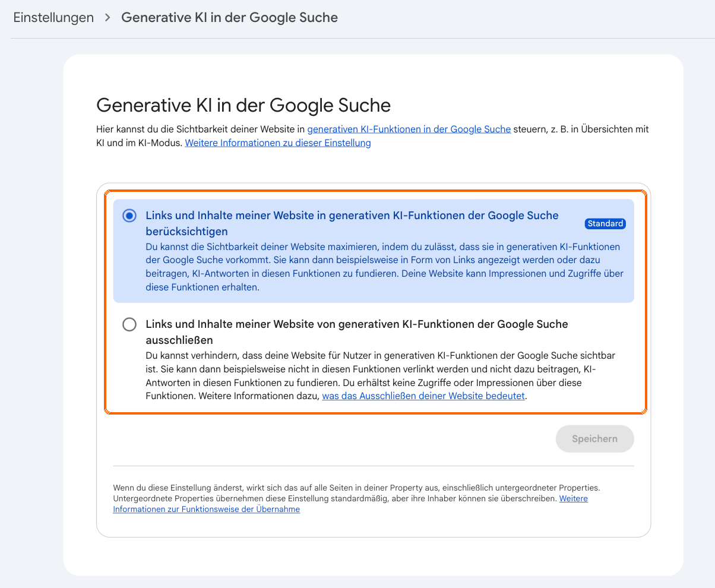Open the Einstellungen breadcrumb link

pyautogui.click(x=53, y=17)
